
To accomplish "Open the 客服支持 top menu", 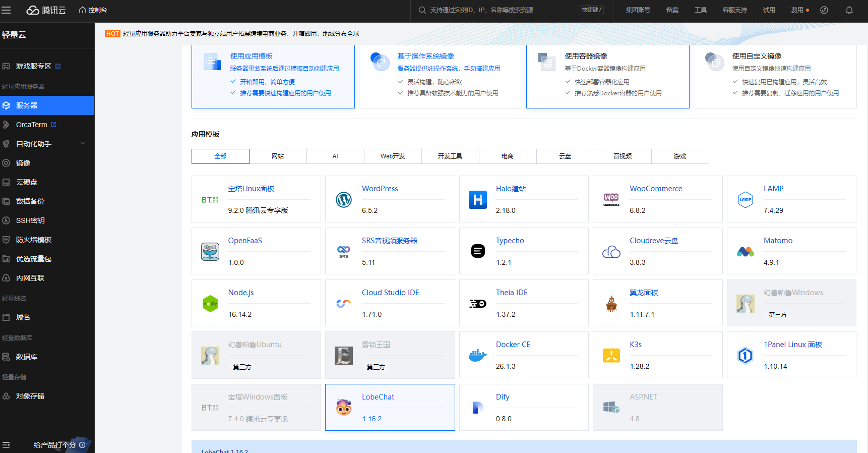I will click(735, 10).
